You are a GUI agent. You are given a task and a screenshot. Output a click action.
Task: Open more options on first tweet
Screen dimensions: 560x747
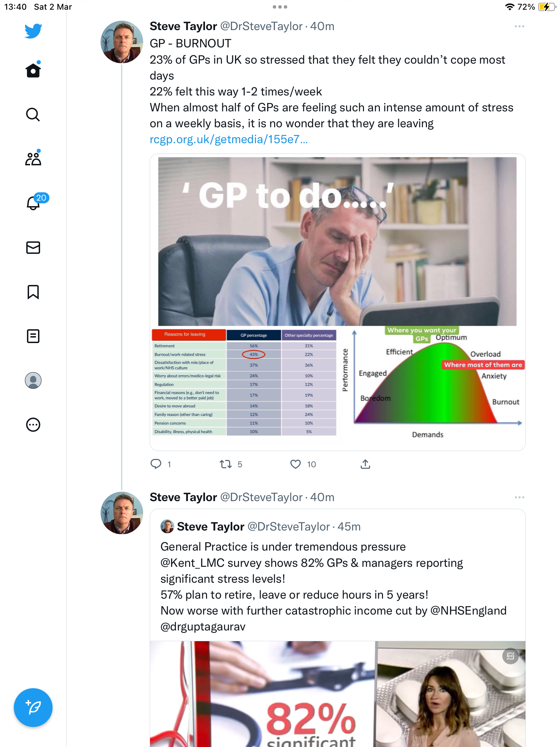[519, 26]
